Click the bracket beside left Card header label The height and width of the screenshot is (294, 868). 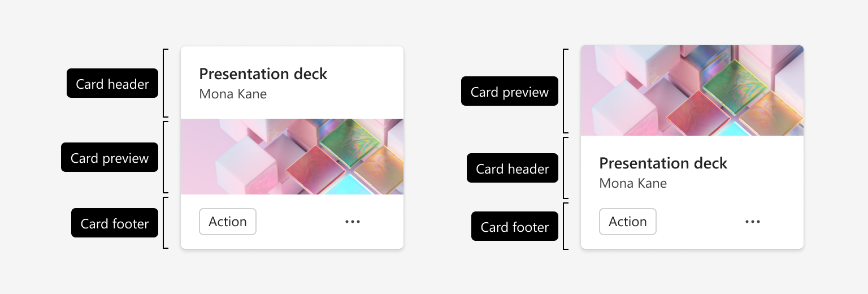166,83
